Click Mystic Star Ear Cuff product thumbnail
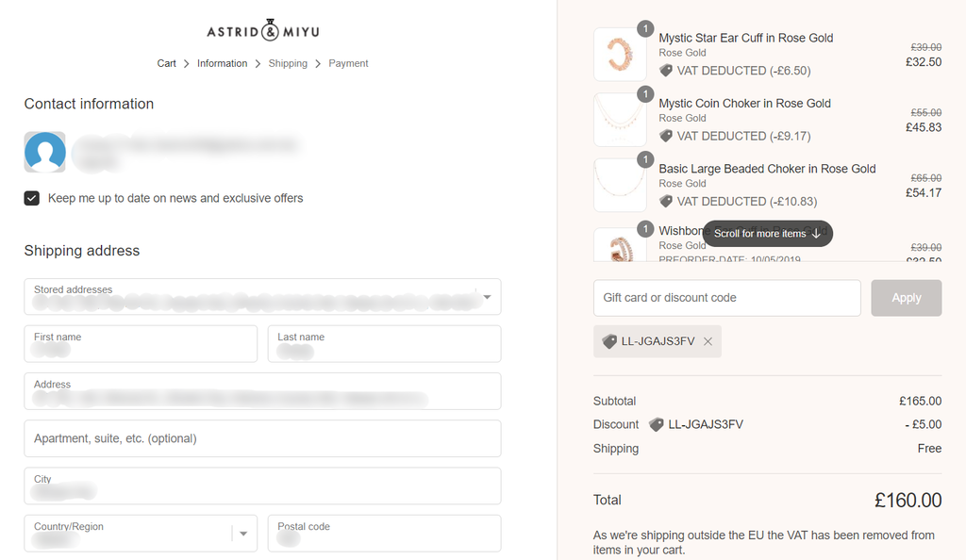966x560 pixels. click(620, 54)
